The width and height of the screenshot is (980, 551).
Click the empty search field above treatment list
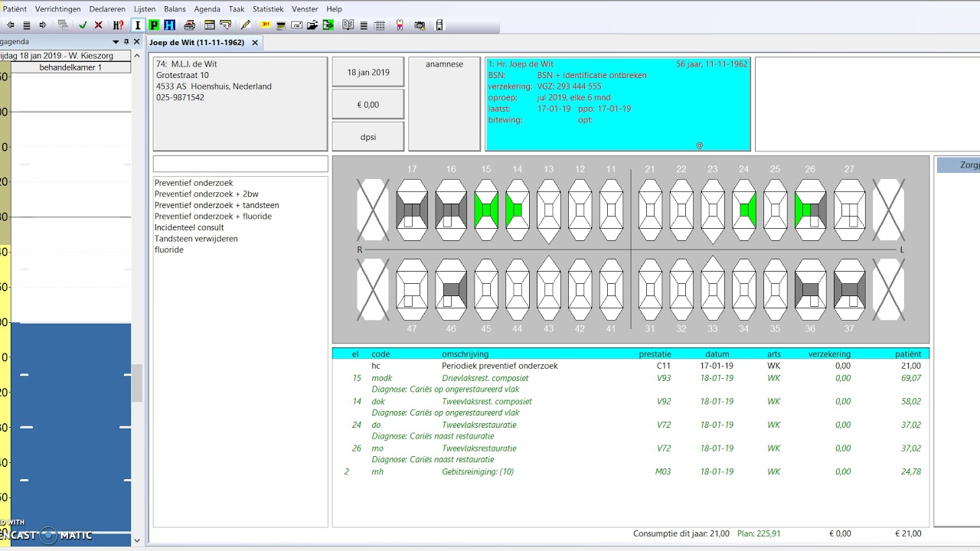(x=240, y=164)
